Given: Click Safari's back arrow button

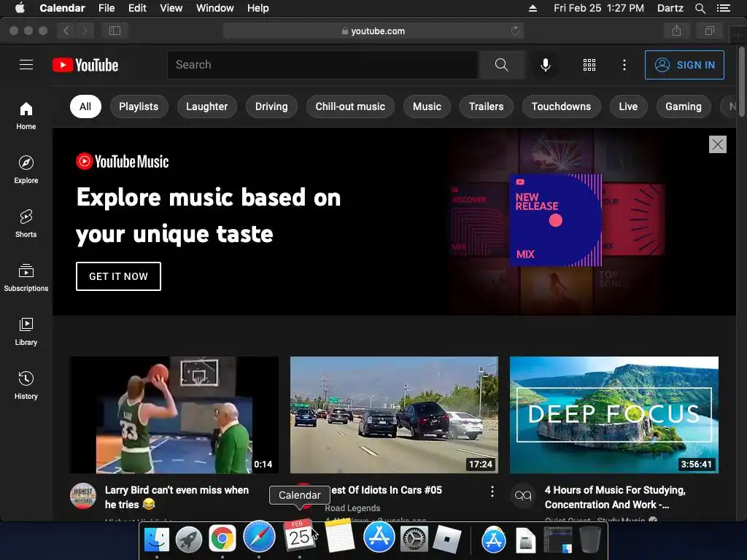Looking at the screenshot, I should tap(66, 31).
